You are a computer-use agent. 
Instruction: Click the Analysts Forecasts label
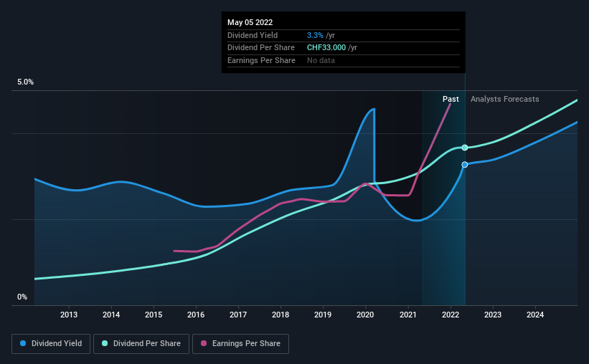click(x=505, y=99)
